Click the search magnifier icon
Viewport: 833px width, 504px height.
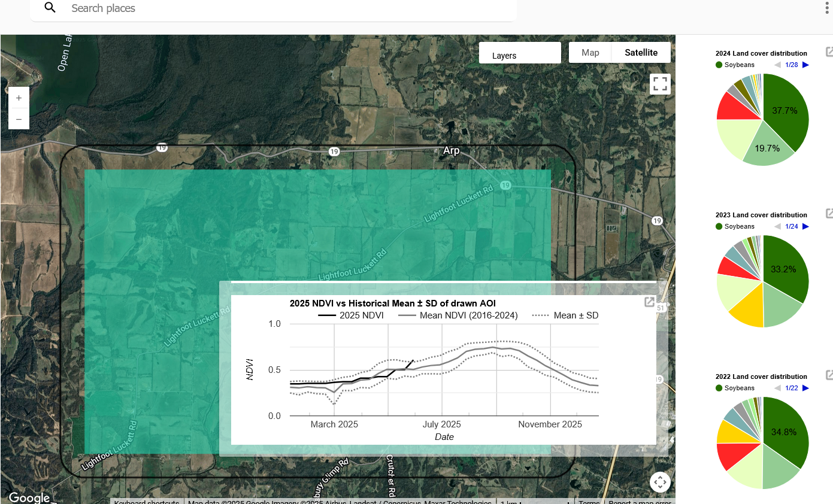point(50,8)
